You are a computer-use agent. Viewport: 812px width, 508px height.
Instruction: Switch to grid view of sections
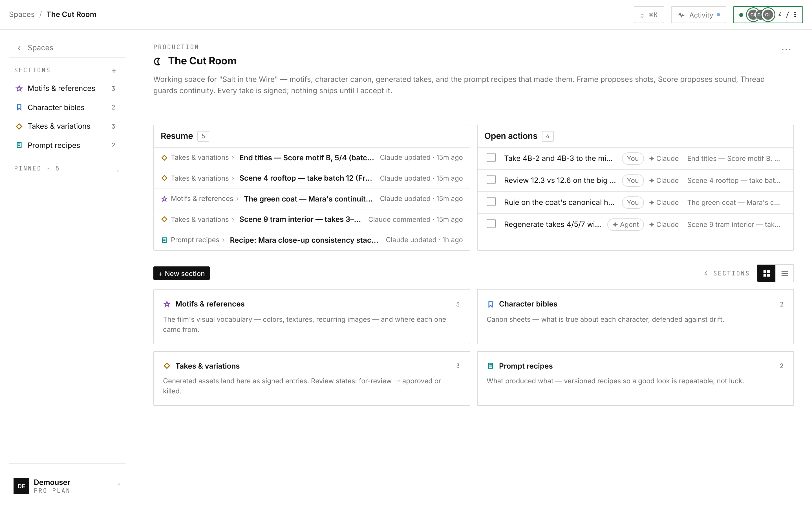pos(766,273)
